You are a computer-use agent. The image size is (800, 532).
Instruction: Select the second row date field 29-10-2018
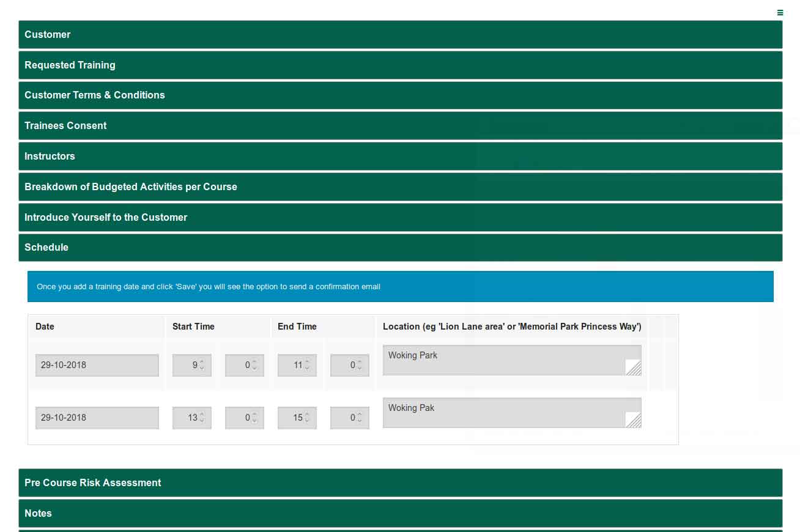[97, 418]
